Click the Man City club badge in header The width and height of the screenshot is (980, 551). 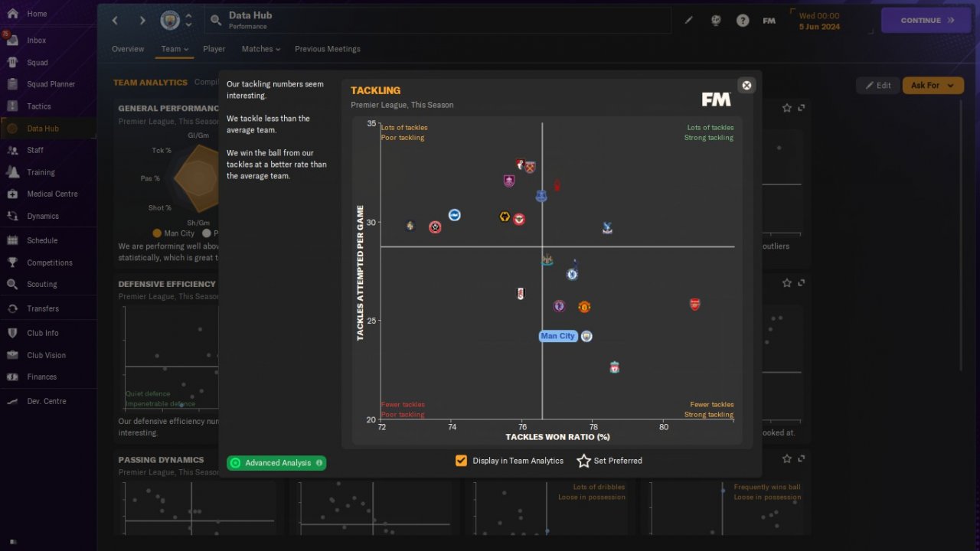pyautogui.click(x=170, y=21)
